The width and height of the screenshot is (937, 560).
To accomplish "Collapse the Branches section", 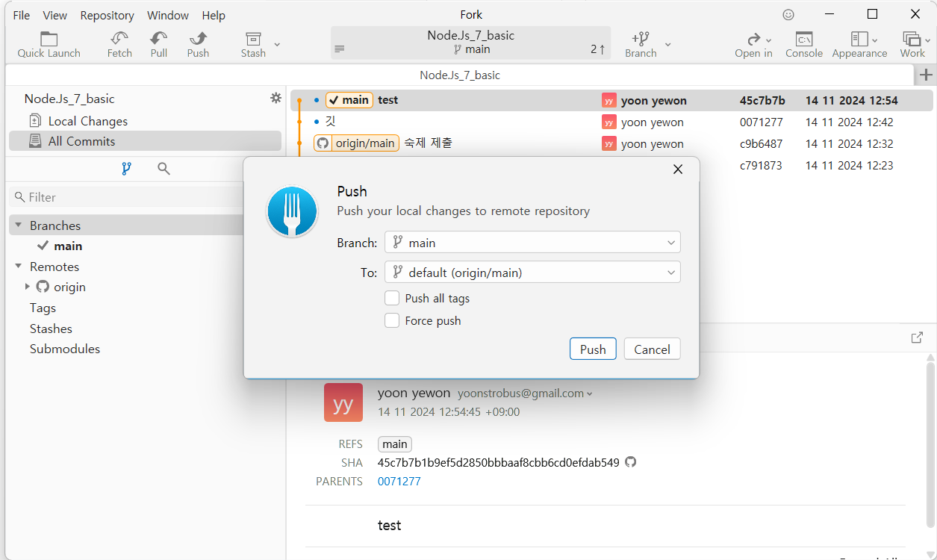I will coord(19,225).
